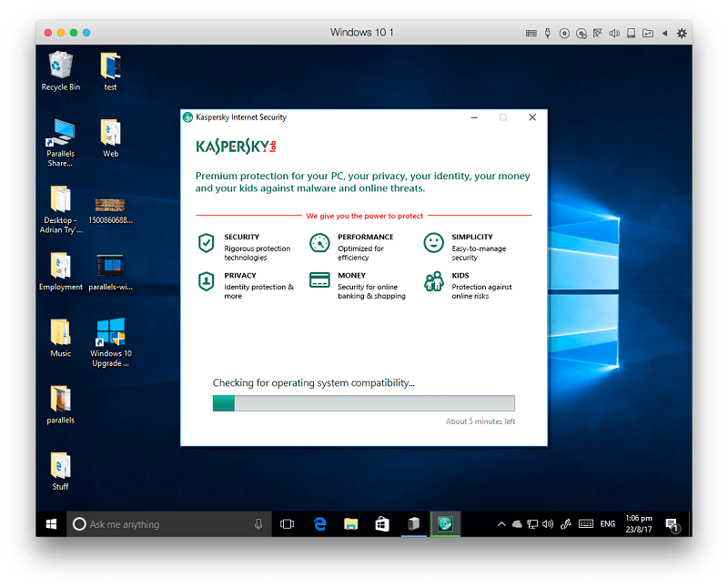Screen dimensions: 728x588
Task: Open Microsoft Edge from the taskbar
Action: coord(319,524)
